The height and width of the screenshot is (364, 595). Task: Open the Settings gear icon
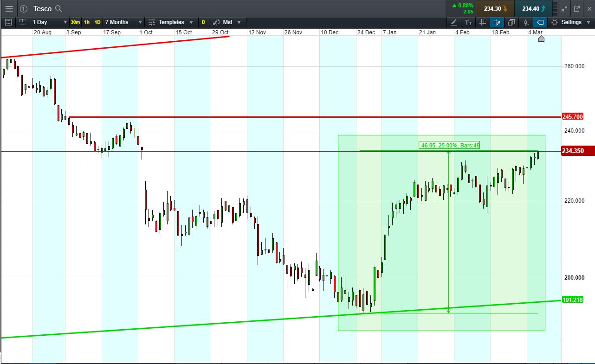[x=555, y=22]
